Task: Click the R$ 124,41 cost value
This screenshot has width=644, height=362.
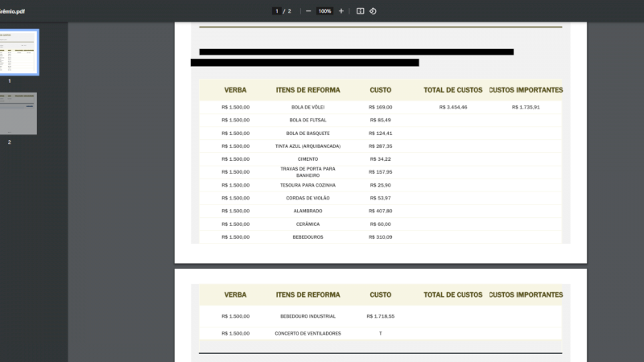Action: [380, 133]
